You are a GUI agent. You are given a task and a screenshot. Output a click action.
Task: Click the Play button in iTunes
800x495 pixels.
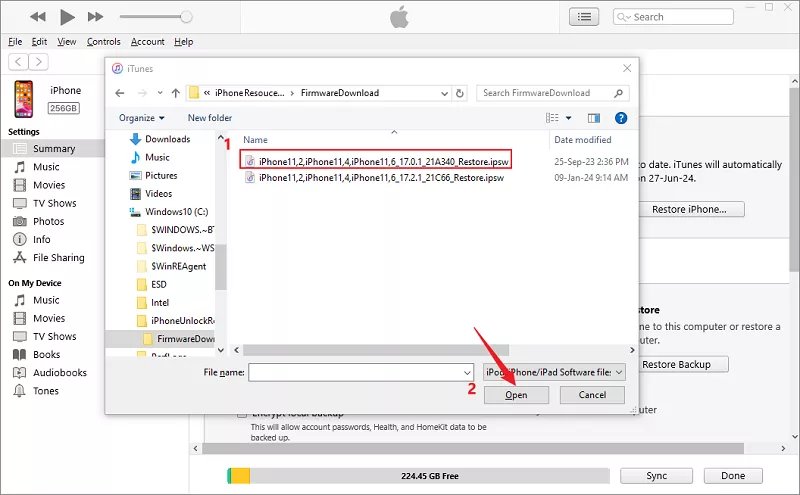click(x=67, y=17)
